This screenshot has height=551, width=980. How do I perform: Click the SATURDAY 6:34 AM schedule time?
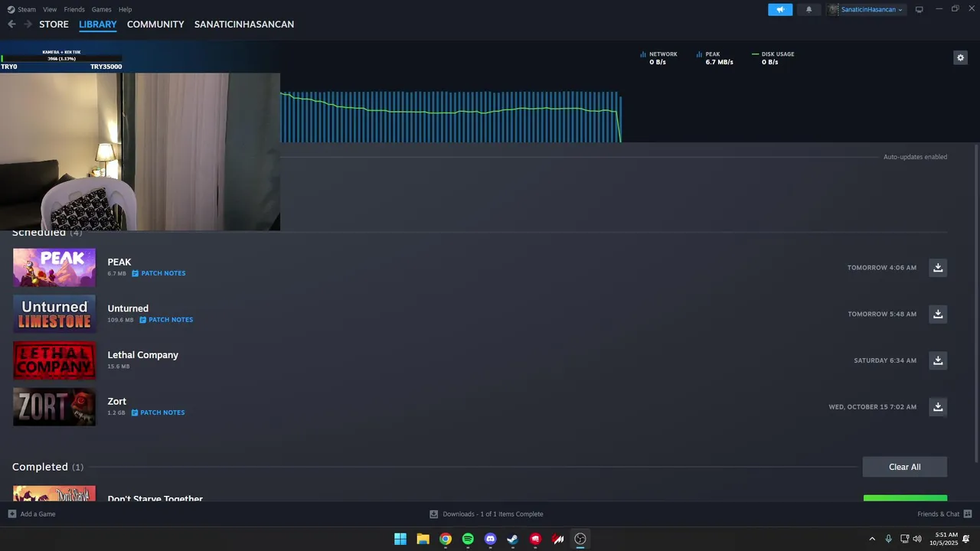tap(885, 360)
